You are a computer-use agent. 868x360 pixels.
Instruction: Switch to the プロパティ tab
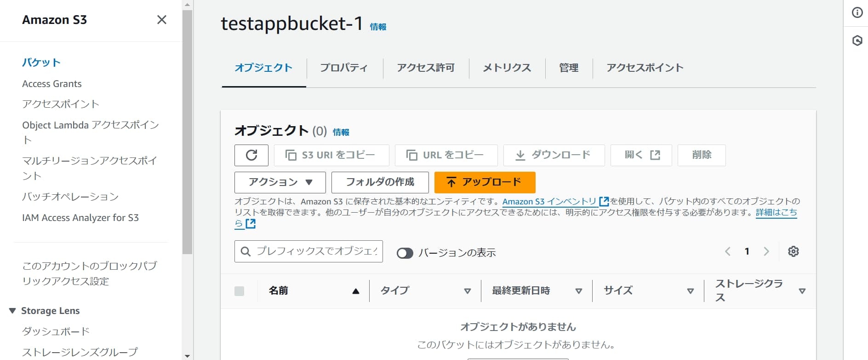click(344, 68)
